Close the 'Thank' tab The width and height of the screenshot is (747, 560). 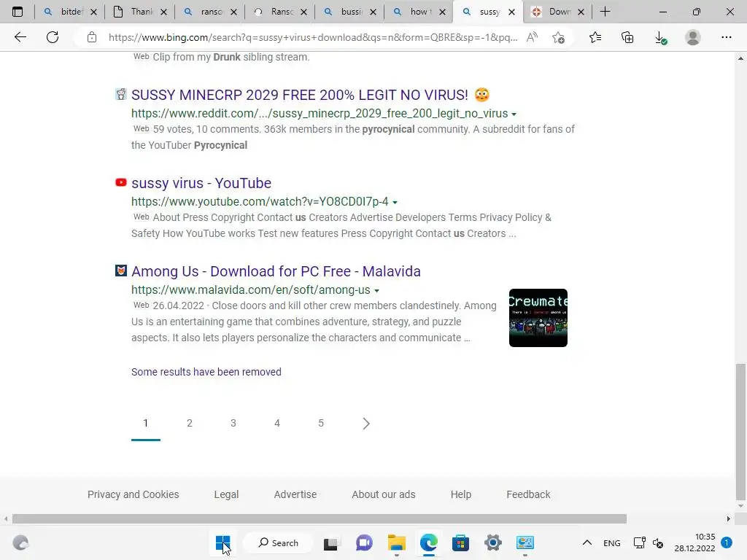[x=163, y=12]
